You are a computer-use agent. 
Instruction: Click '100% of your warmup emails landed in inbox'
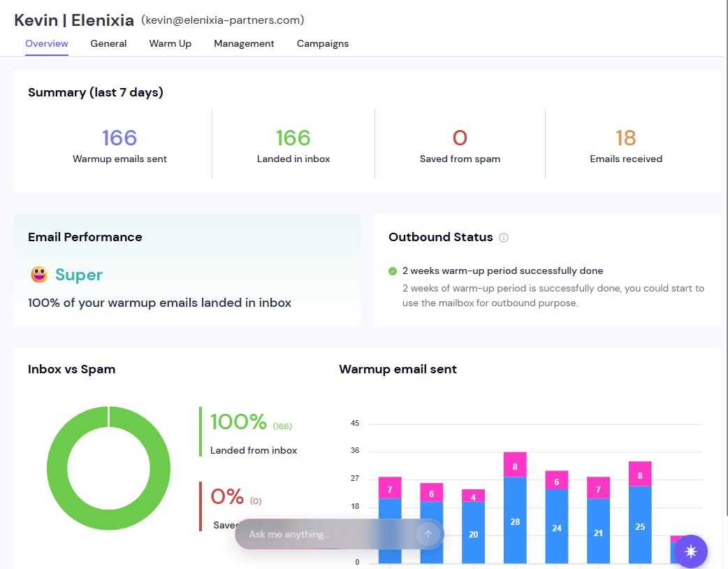click(x=159, y=303)
